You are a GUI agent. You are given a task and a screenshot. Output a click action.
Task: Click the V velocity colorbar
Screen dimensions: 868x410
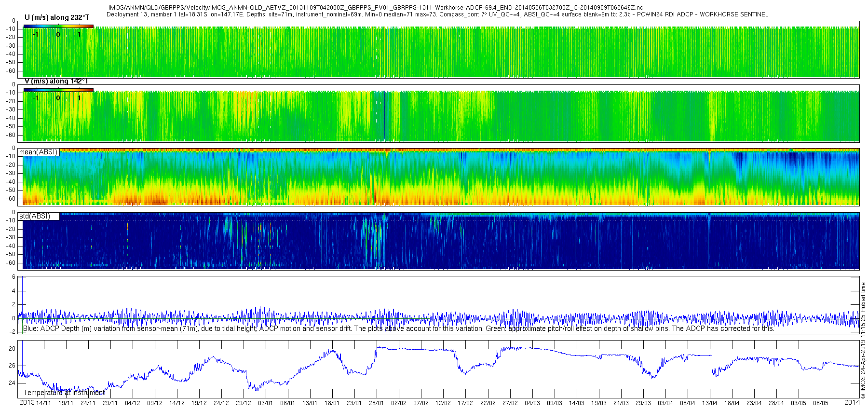[58, 90]
